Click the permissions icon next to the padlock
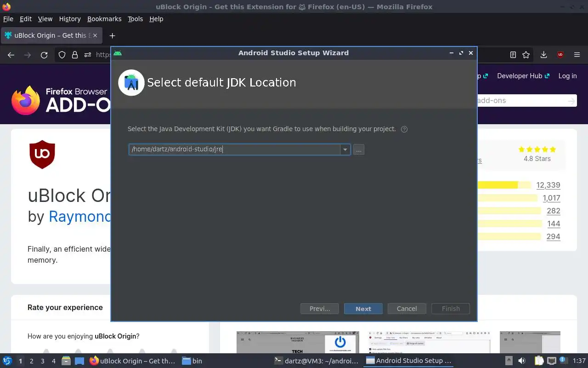The height and width of the screenshot is (368, 588). [88, 55]
